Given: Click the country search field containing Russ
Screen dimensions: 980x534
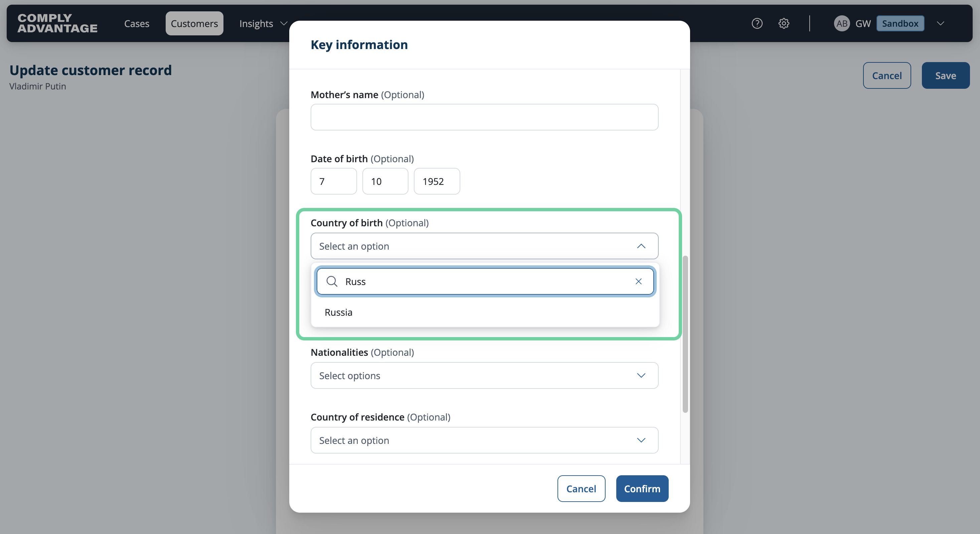Looking at the screenshot, I should 485,281.
